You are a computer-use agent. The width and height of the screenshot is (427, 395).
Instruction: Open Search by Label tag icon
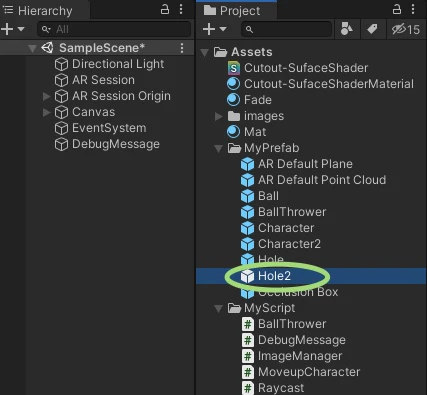tap(372, 29)
